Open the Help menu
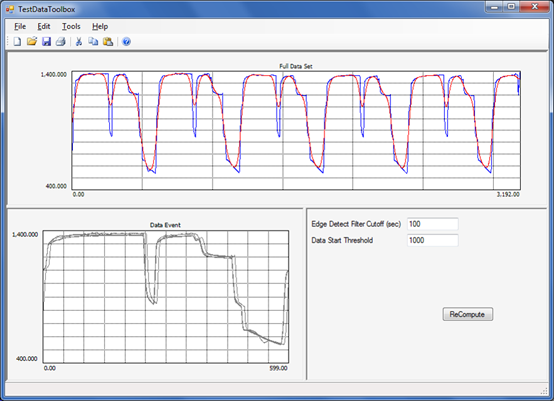The image size is (554, 401). [x=100, y=26]
